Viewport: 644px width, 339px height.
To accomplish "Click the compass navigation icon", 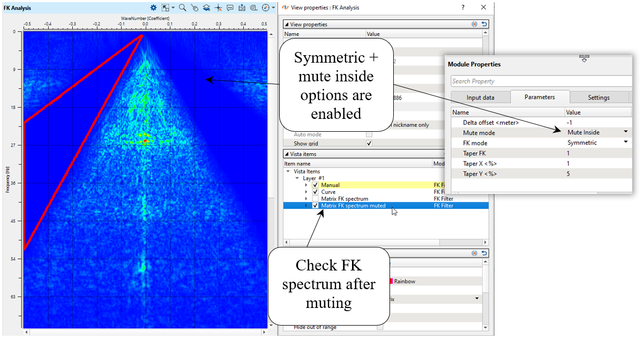I will [265, 7].
